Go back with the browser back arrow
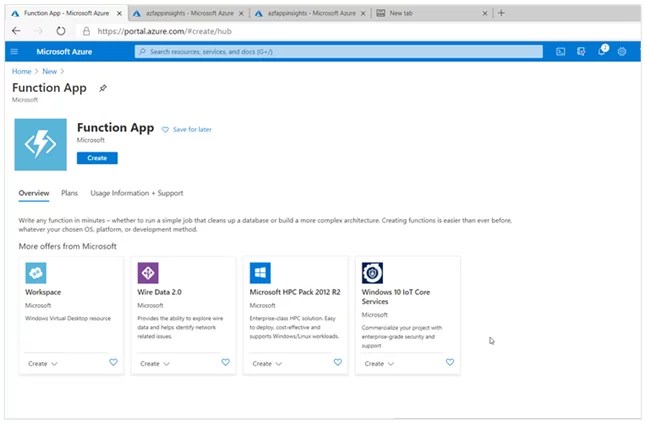 point(16,31)
